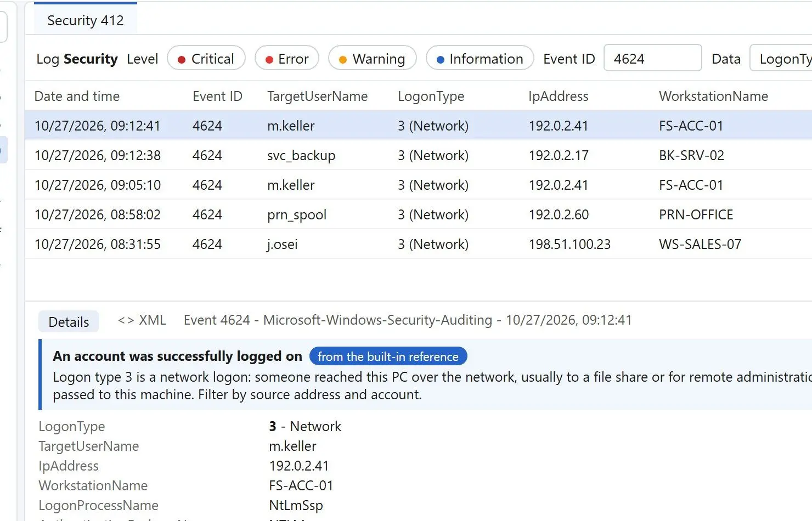Click the LogonType '3 - Network' detail value
The width and height of the screenshot is (812, 521).
click(305, 426)
